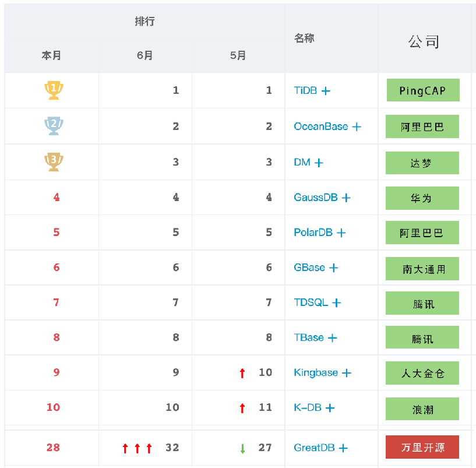Screen dimensions: 476x468
Task: Click the red up arrow in the Kingbase row
Action: pyautogui.click(x=242, y=373)
